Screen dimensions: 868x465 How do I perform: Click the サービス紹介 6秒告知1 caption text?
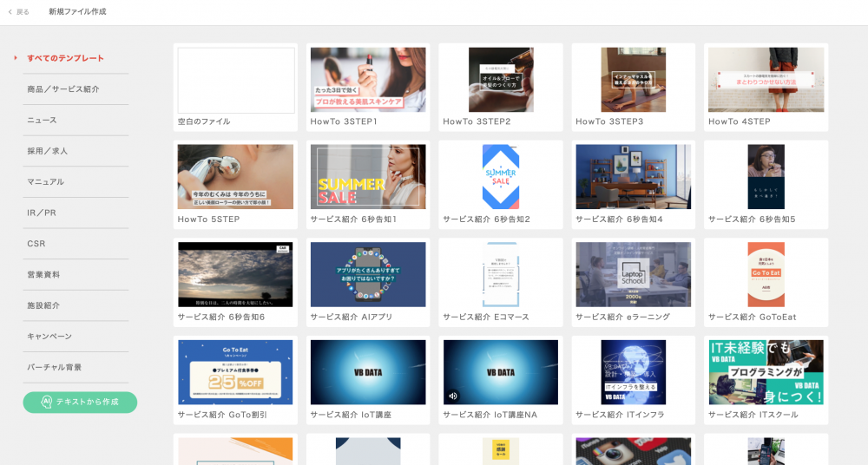click(x=354, y=219)
